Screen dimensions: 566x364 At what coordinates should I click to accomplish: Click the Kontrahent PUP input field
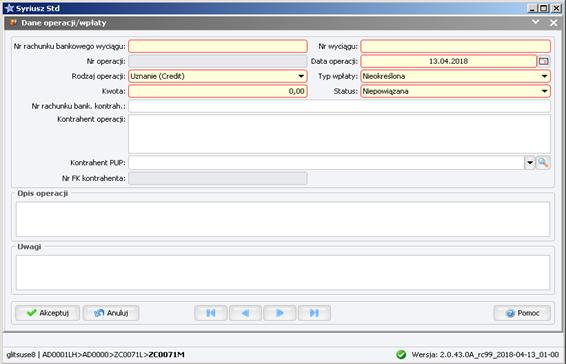click(326, 163)
